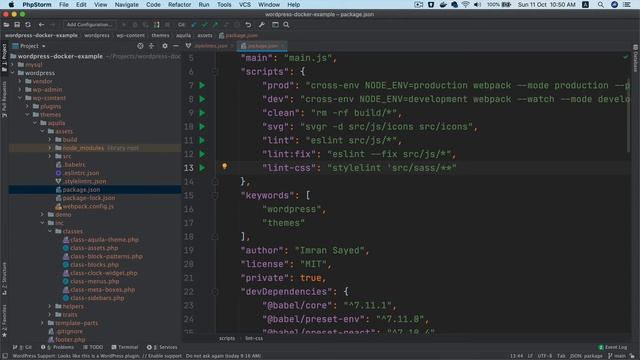640x360 pixels.
Task: Hide the Project panel with minus icon
Action: point(176,46)
